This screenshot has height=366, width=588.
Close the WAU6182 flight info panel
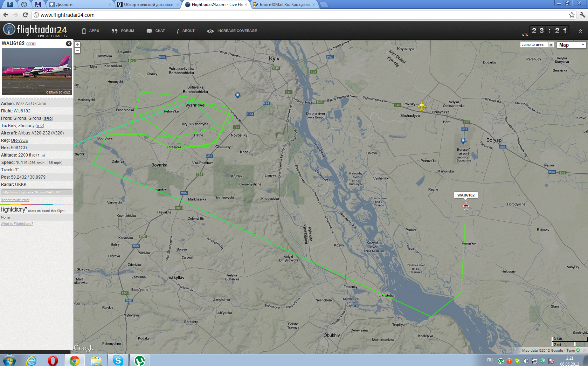click(69, 43)
